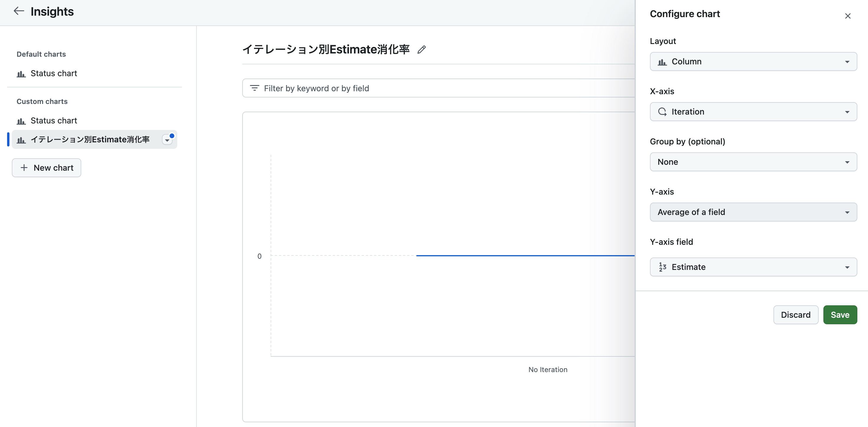Open the X-axis Iteration dropdown
The width and height of the screenshot is (868, 427).
click(x=753, y=112)
